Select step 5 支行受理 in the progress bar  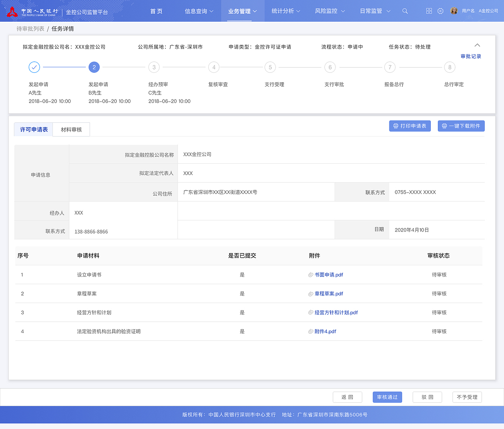[270, 67]
